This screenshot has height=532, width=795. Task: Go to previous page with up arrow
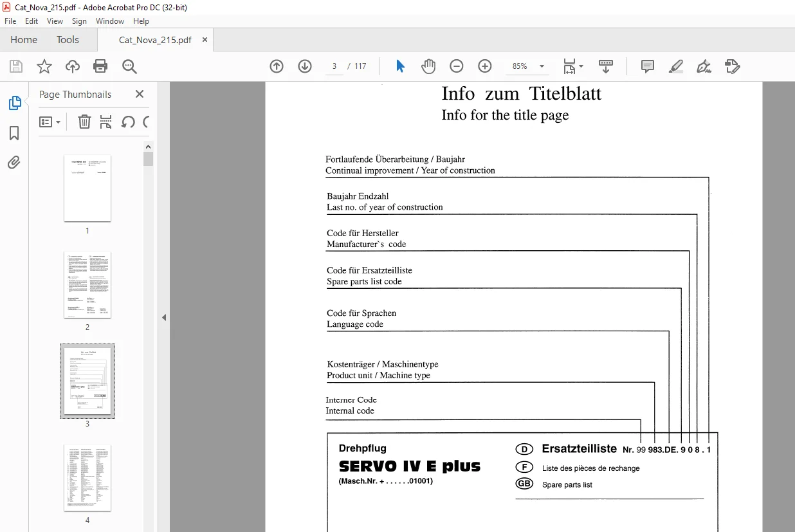[x=277, y=66]
